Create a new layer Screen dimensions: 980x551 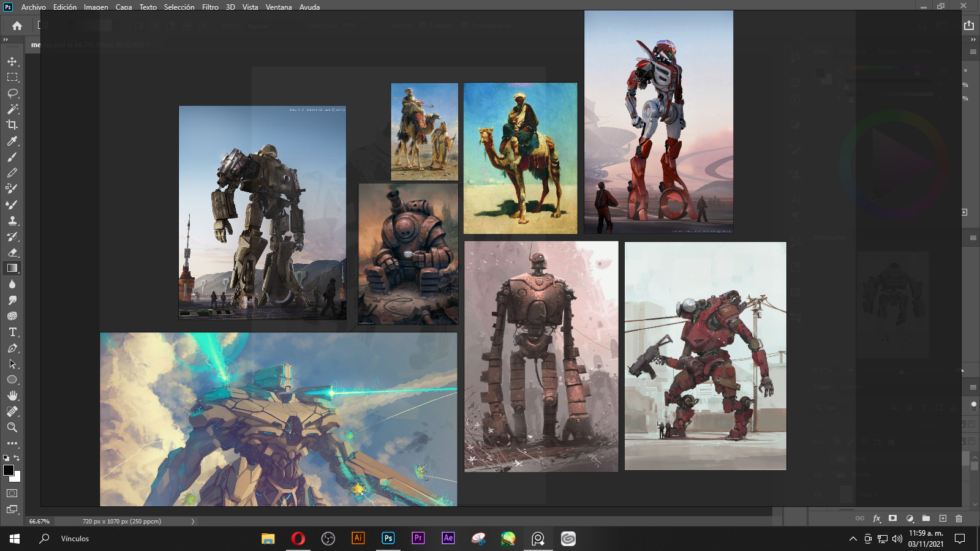click(x=943, y=519)
